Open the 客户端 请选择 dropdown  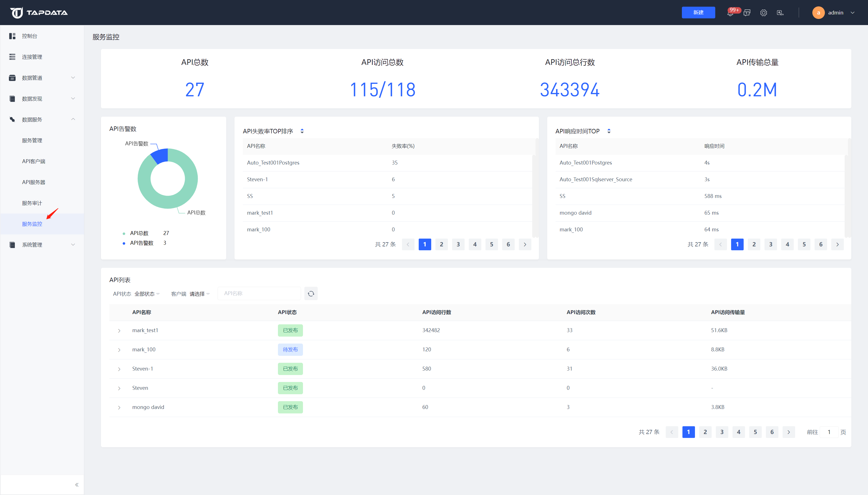click(199, 294)
